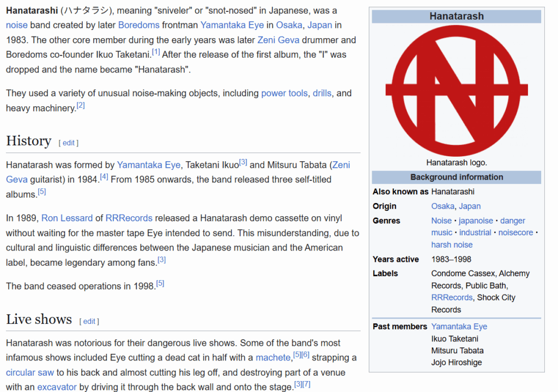558x392 pixels.
Task: Visit the Boredoms band page
Action: pos(138,25)
